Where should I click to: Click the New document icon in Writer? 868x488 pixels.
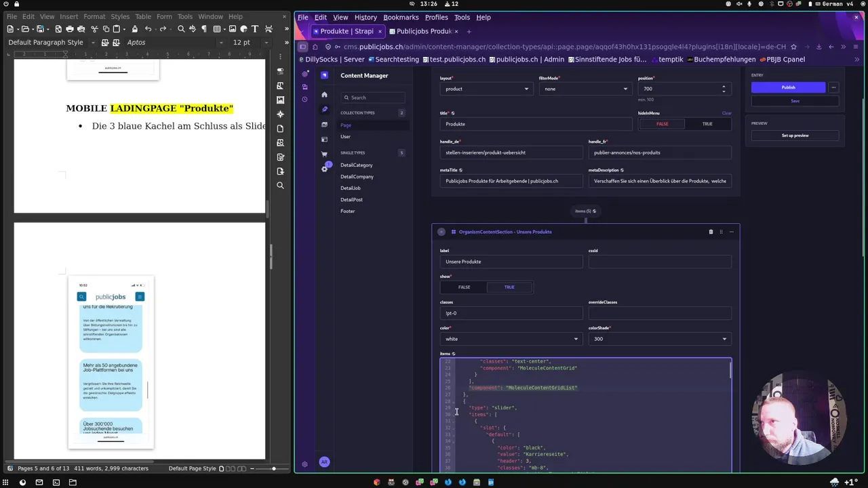(x=10, y=29)
